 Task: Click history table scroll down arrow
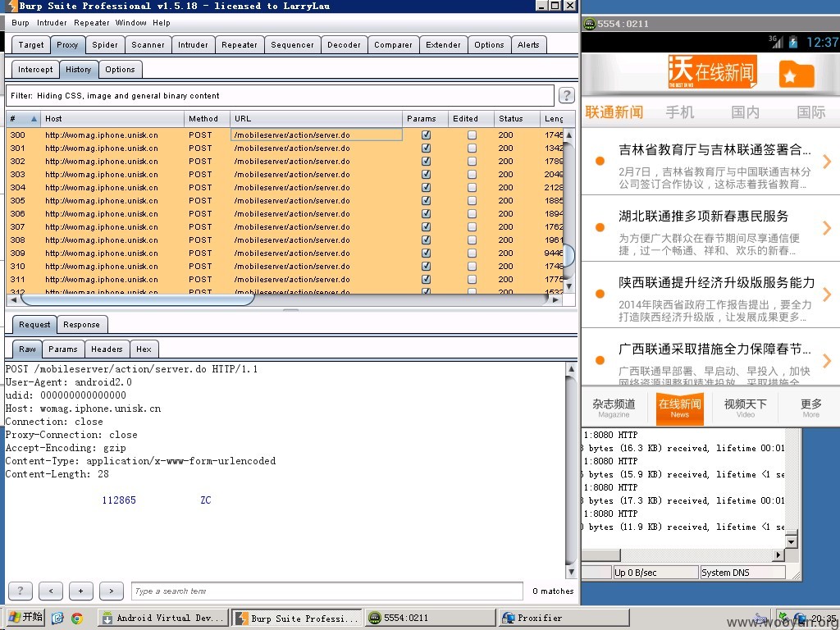(x=569, y=286)
